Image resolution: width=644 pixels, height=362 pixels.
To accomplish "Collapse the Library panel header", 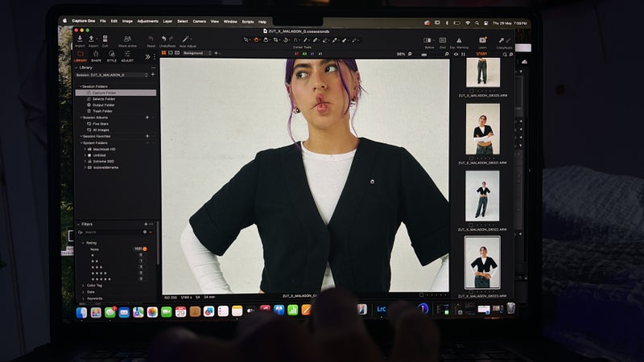I will tap(76, 68).
